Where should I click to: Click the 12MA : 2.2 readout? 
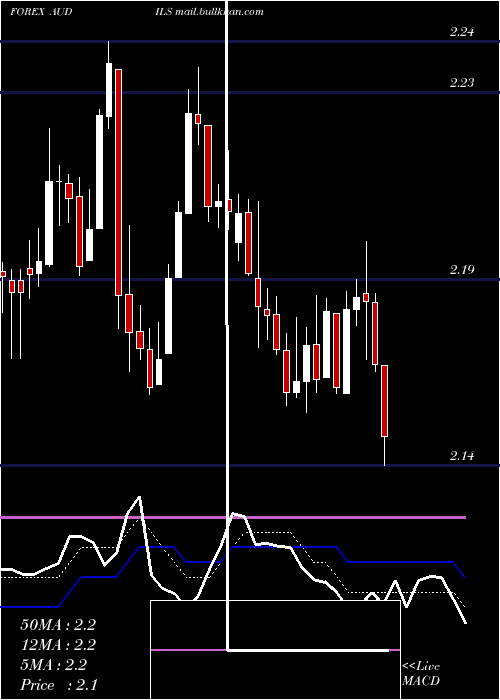(x=58, y=645)
